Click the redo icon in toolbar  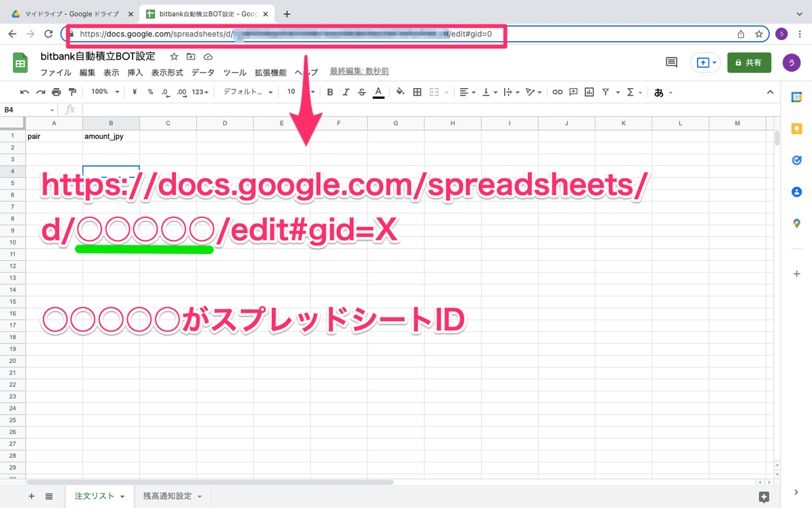tap(41, 92)
